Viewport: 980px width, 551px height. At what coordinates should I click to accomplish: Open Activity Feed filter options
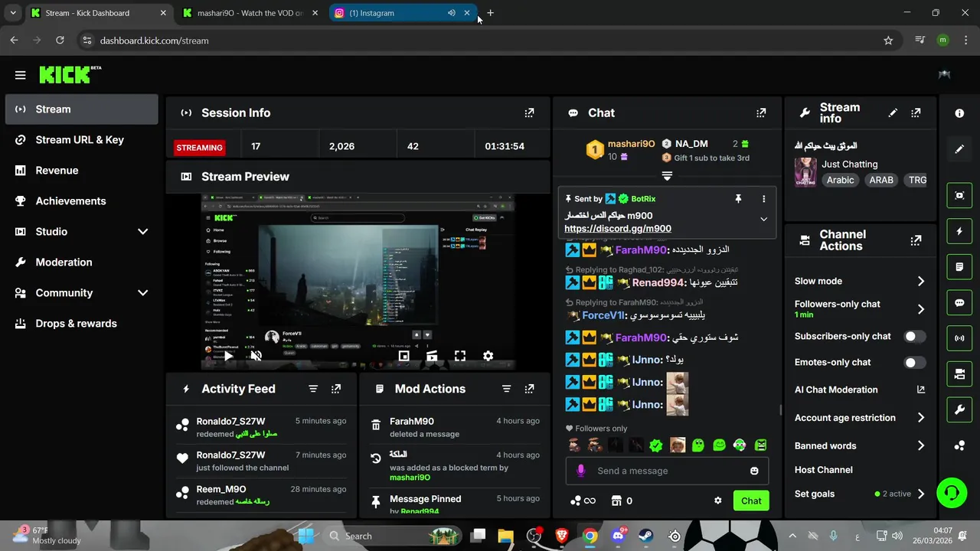click(x=313, y=389)
